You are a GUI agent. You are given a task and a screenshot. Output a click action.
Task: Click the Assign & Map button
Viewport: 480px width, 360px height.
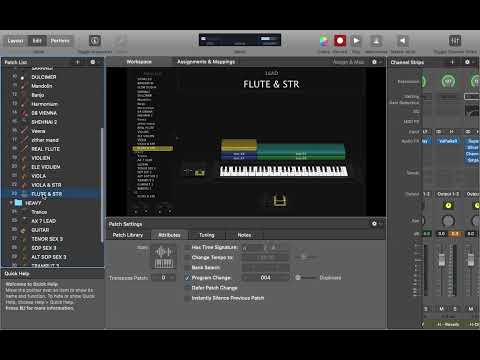(x=348, y=62)
